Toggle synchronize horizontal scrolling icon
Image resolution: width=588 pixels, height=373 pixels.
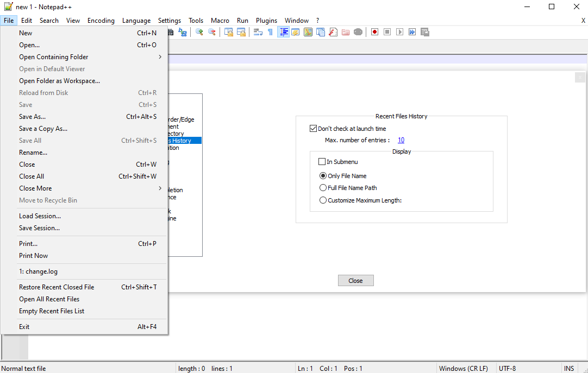pyautogui.click(x=241, y=32)
